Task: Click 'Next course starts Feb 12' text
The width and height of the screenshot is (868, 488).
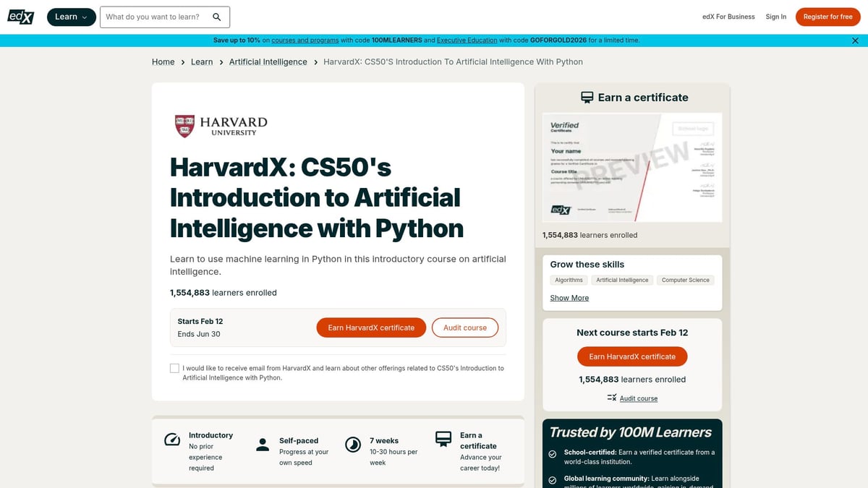Action: click(632, 333)
